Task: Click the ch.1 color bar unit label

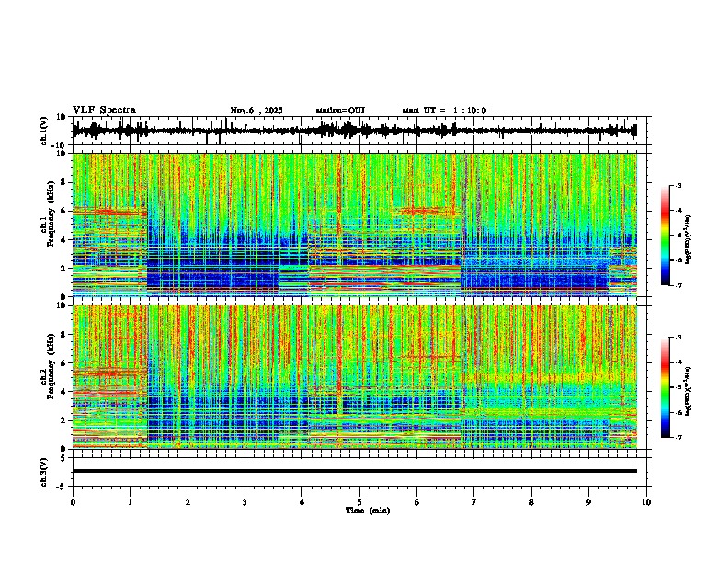Action: 688,240
